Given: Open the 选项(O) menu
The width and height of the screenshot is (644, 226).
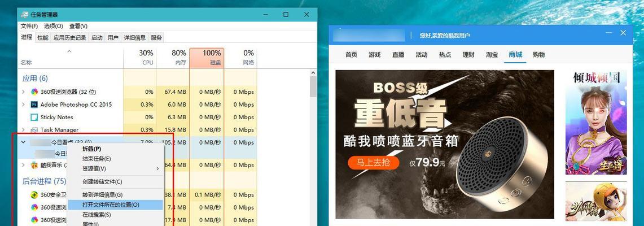Looking at the screenshot, I should click(x=54, y=26).
